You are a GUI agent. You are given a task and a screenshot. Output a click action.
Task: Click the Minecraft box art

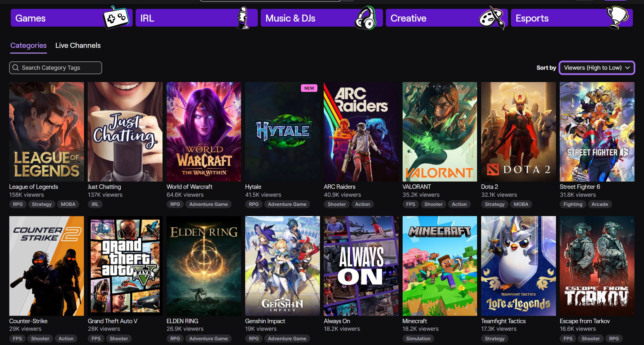click(x=439, y=266)
